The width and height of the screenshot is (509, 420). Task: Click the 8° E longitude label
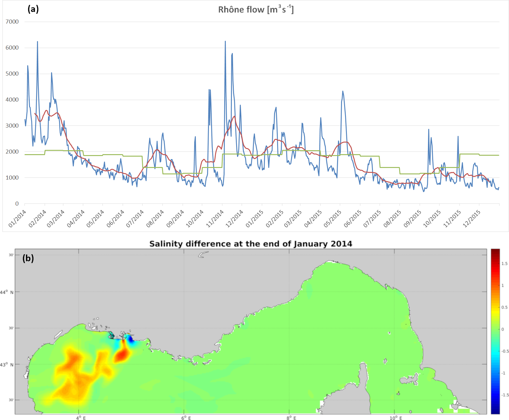291,418
